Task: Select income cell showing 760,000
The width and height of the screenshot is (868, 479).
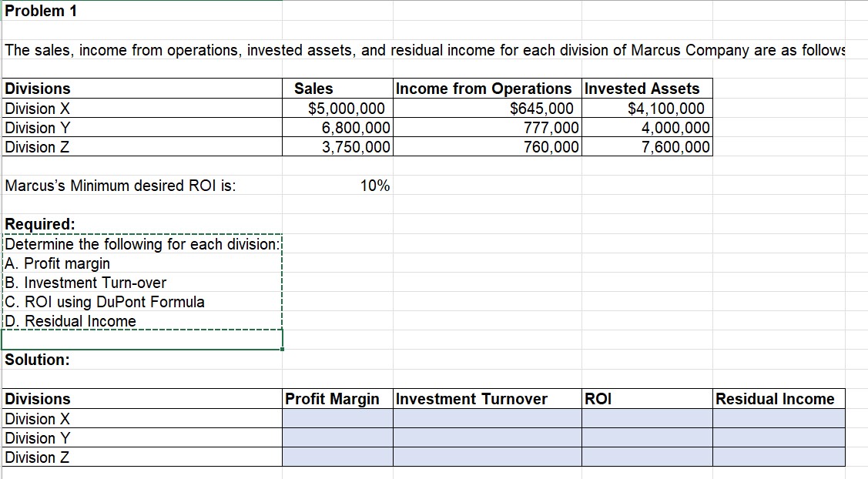Action: (x=488, y=147)
